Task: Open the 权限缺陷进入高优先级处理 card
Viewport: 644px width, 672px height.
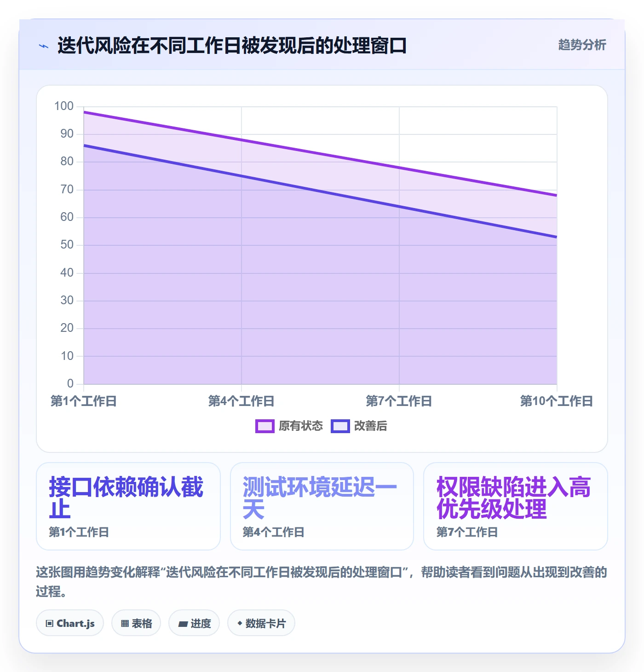Action: (516, 506)
